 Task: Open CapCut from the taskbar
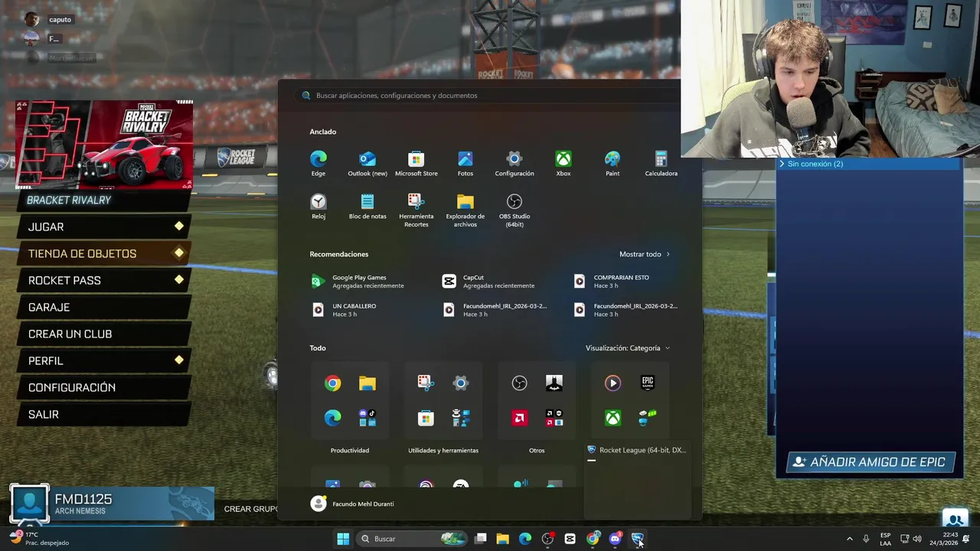pos(570,539)
